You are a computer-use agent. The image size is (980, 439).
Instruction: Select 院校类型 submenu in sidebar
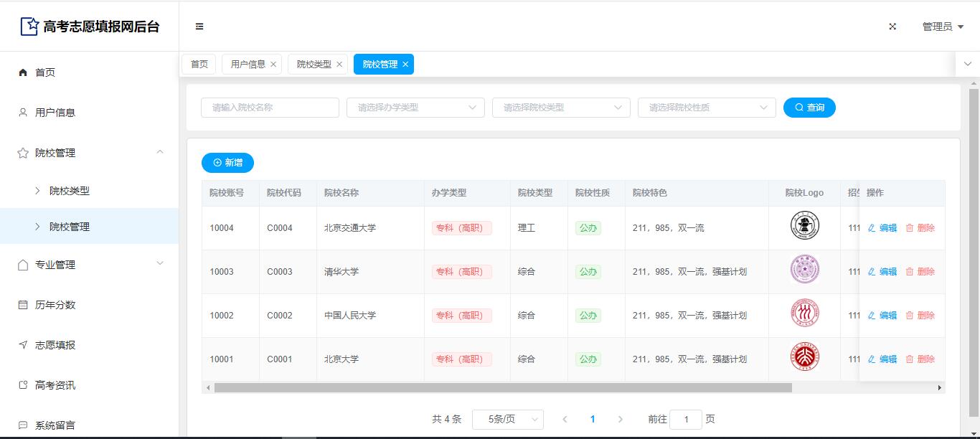coord(70,191)
